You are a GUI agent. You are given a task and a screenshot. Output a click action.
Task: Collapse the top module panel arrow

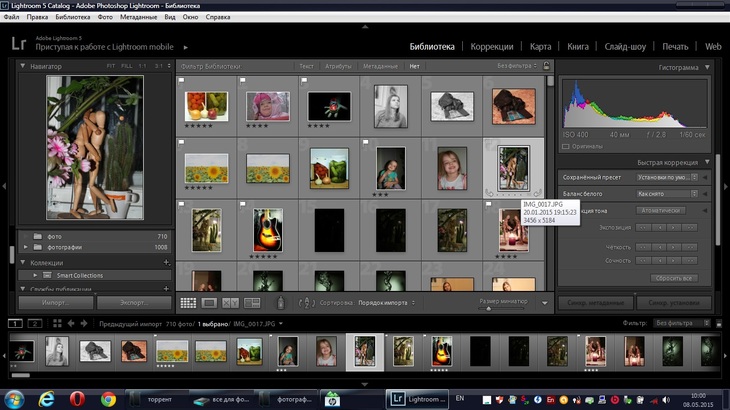tap(365, 27)
